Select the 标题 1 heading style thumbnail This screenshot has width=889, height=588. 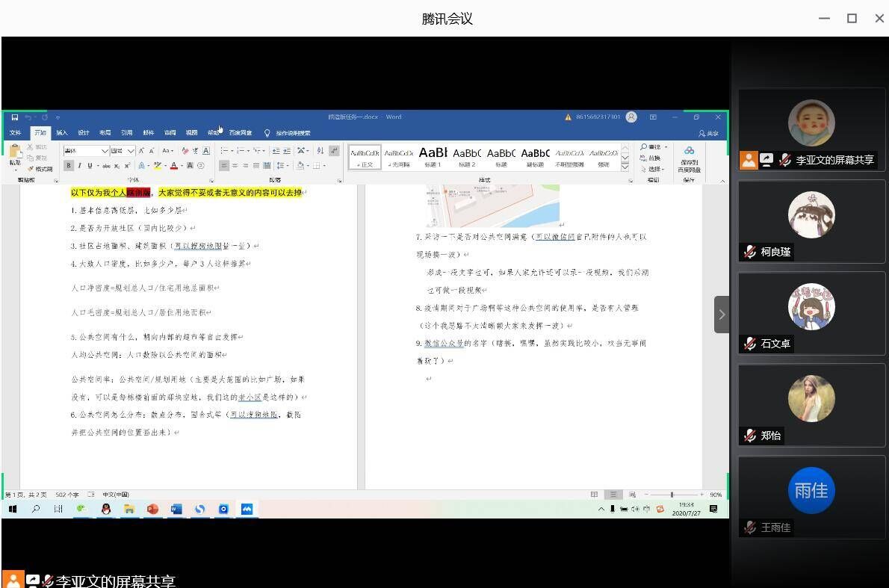tap(433, 155)
